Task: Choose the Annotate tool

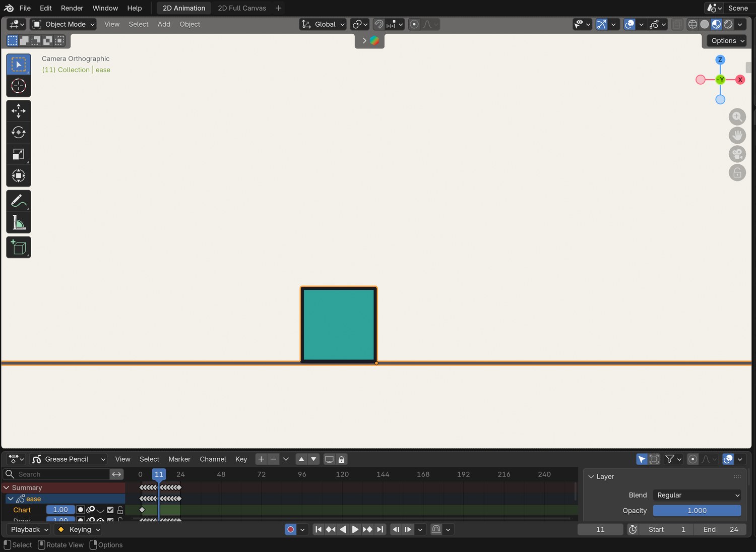Action: pyautogui.click(x=19, y=201)
